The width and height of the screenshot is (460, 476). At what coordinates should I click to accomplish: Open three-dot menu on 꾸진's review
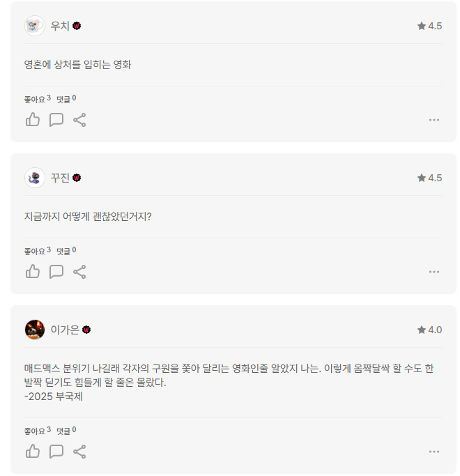(x=434, y=272)
